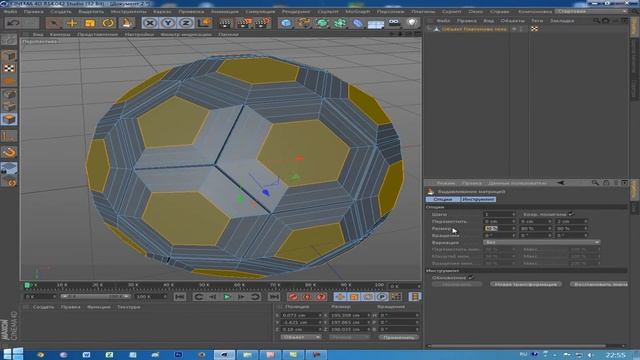This screenshot has height=360, width=640.
Task: Click green current-frame marker on timeline
Action: 27,285
